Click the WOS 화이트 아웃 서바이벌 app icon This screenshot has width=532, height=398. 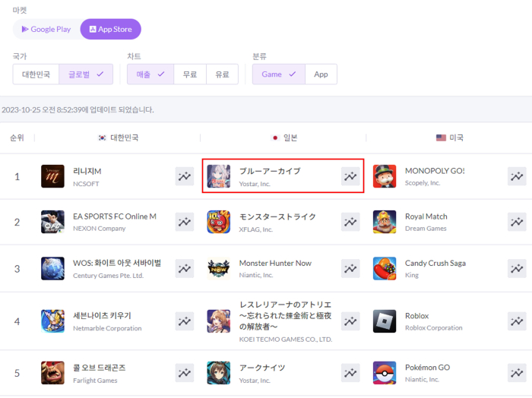click(52, 268)
